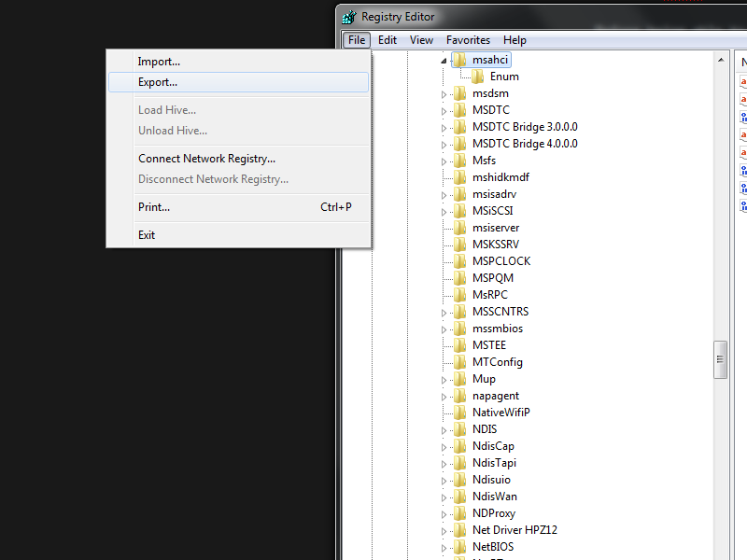Click the MTConfig folder icon
747x560 pixels.
(459, 362)
